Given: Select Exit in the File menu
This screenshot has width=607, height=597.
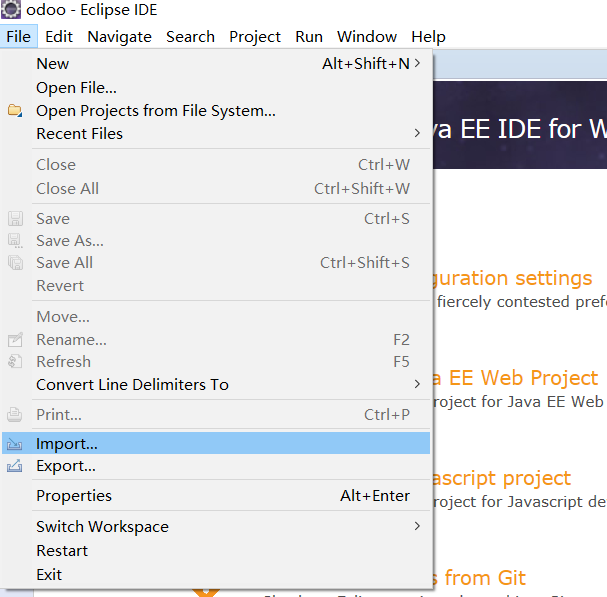Looking at the screenshot, I should pyautogui.click(x=216, y=575).
